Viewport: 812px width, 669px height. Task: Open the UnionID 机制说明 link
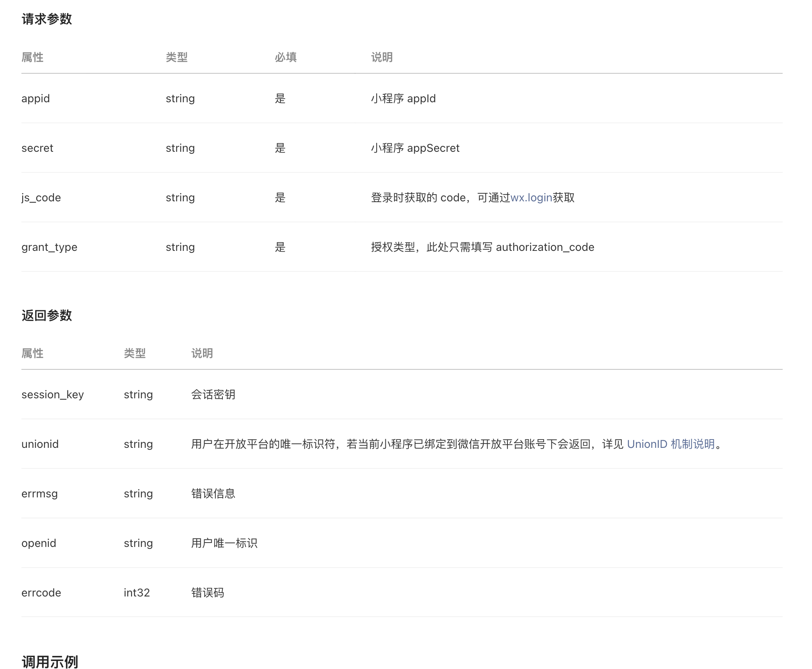[x=670, y=444]
